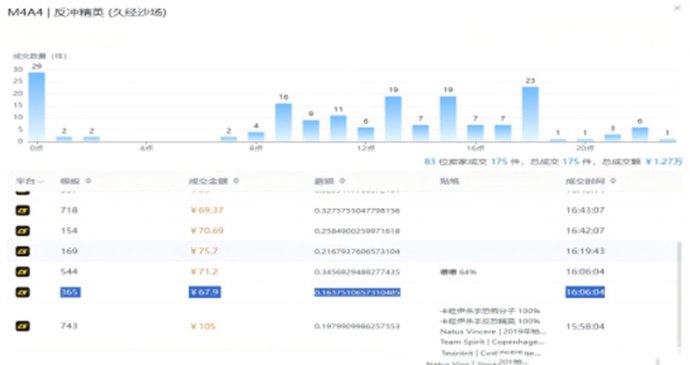Click the 模板 column header
690x365 pixels.
[x=70, y=181]
